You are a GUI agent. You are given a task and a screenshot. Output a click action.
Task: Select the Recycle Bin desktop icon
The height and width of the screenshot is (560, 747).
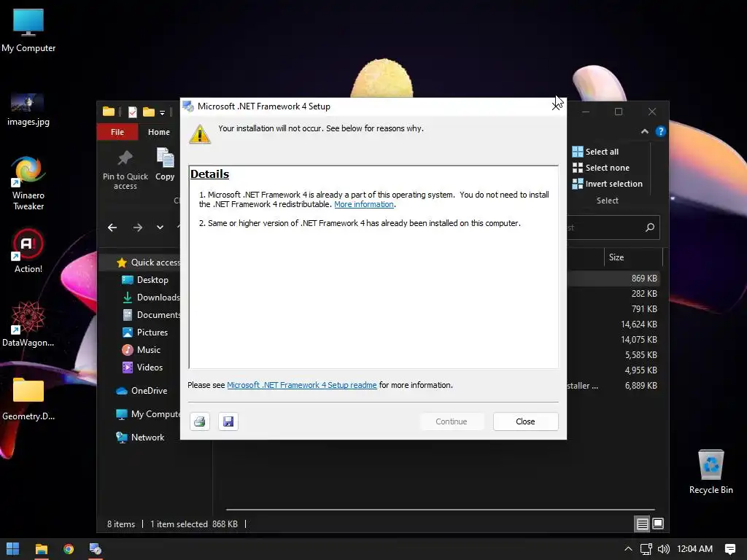coord(711,472)
